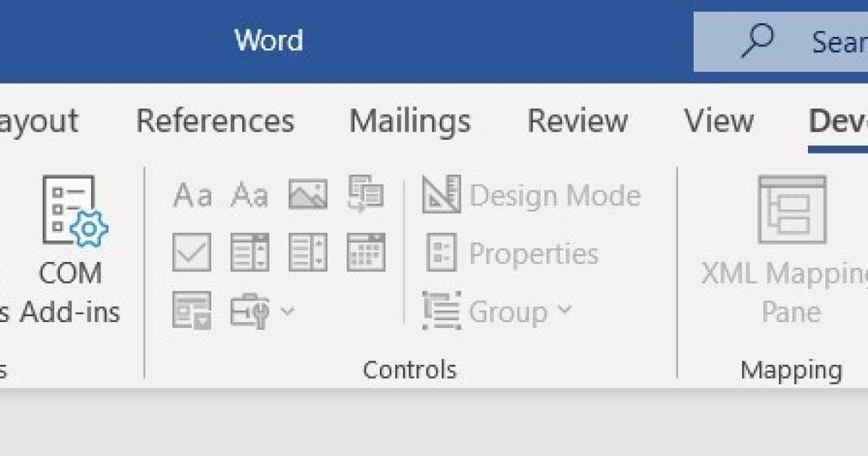Insert a Repeating Section Content Control
The width and height of the screenshot is (868, 456).
192,311
